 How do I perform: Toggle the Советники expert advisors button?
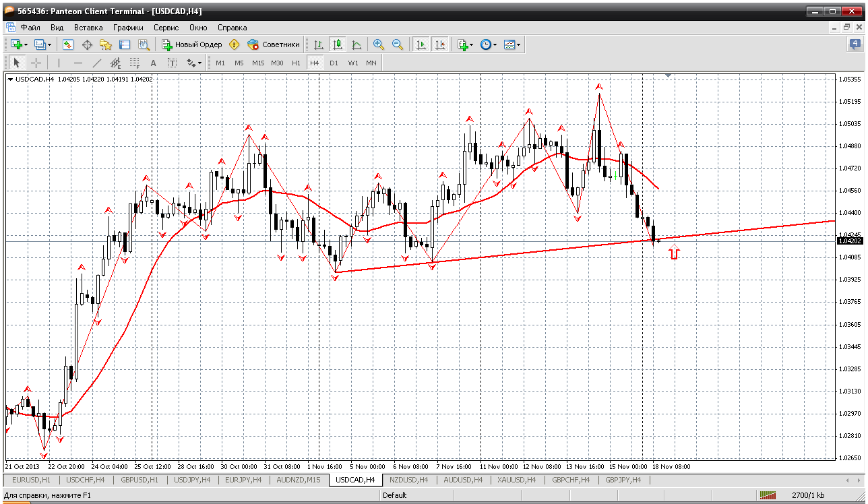274,44
